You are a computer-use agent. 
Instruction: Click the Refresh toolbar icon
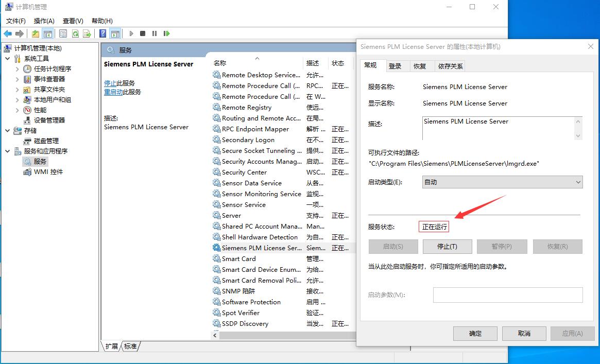(x=75, y=33)
